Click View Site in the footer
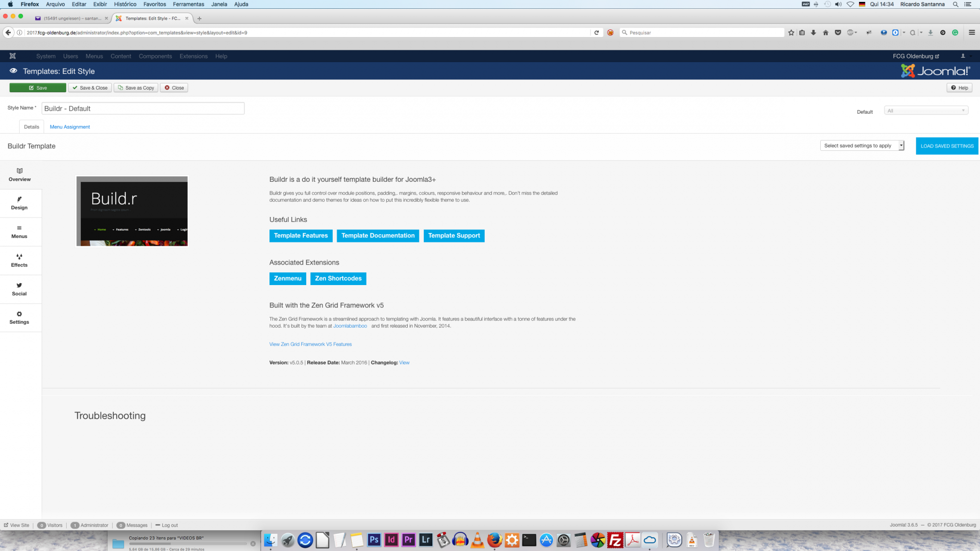This screenshot has height=551, width=980. coord(17,525)
